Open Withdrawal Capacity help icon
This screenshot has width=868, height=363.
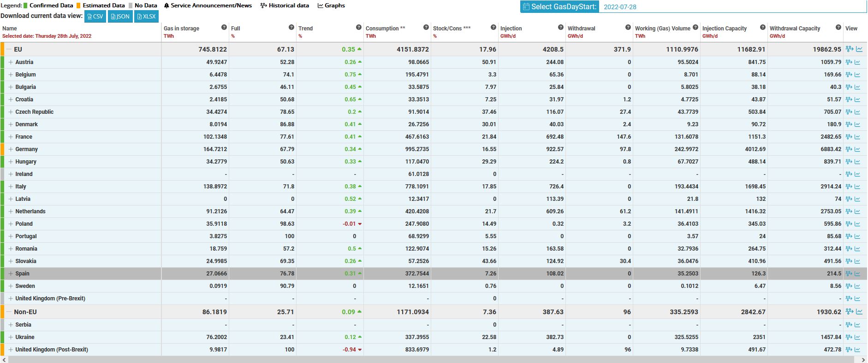tap(838, 28)
